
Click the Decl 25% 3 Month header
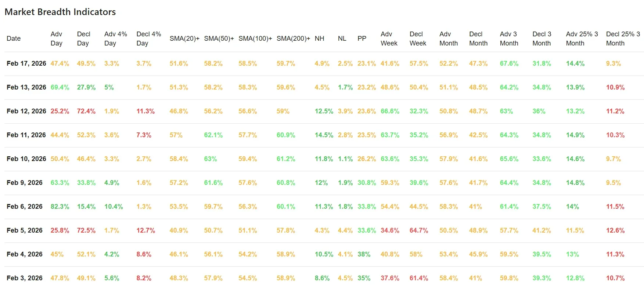point(623,39)
